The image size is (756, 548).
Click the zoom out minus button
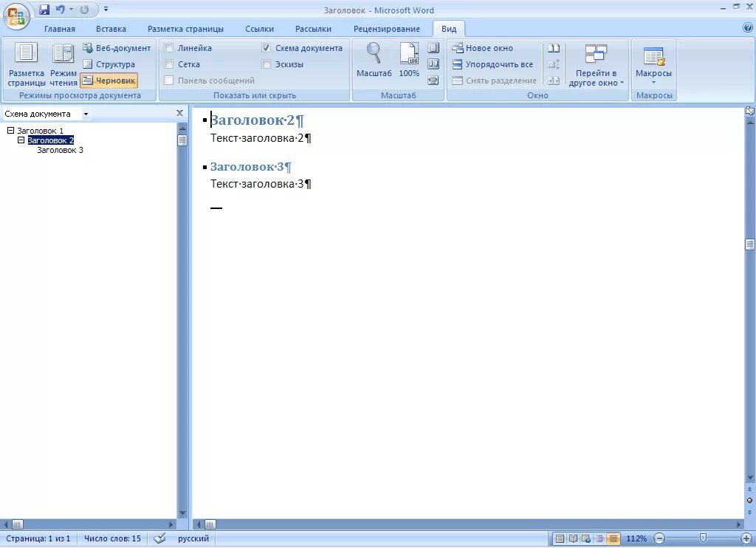659,538
